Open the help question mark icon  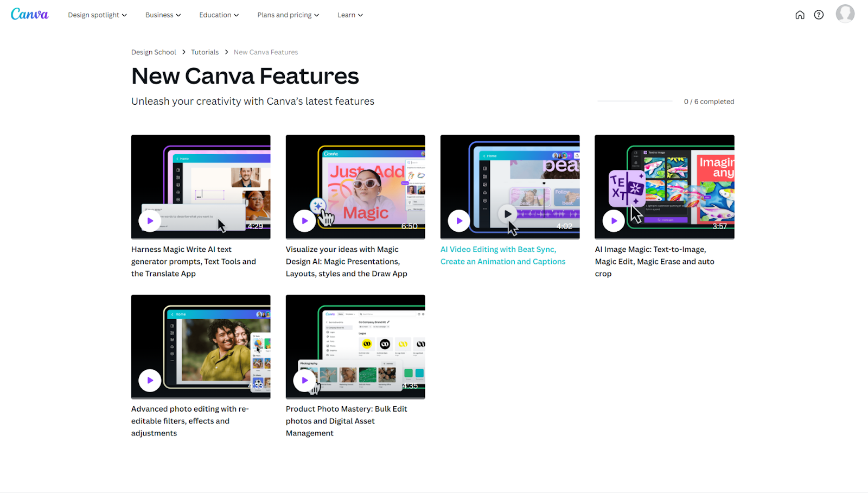tap(819, 15)
